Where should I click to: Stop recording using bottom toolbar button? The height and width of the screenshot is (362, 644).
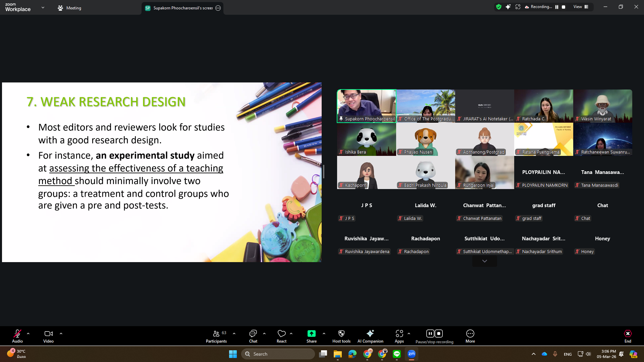(x=439, y=334)
